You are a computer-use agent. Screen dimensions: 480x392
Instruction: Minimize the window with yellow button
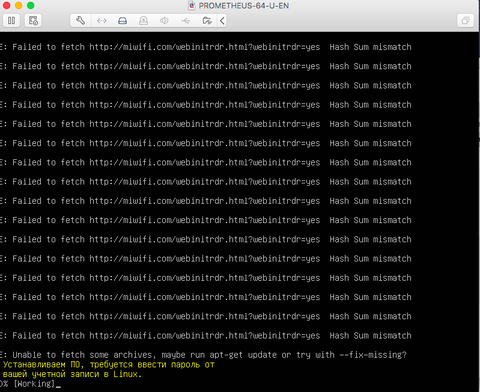click(x=19, y=5)
